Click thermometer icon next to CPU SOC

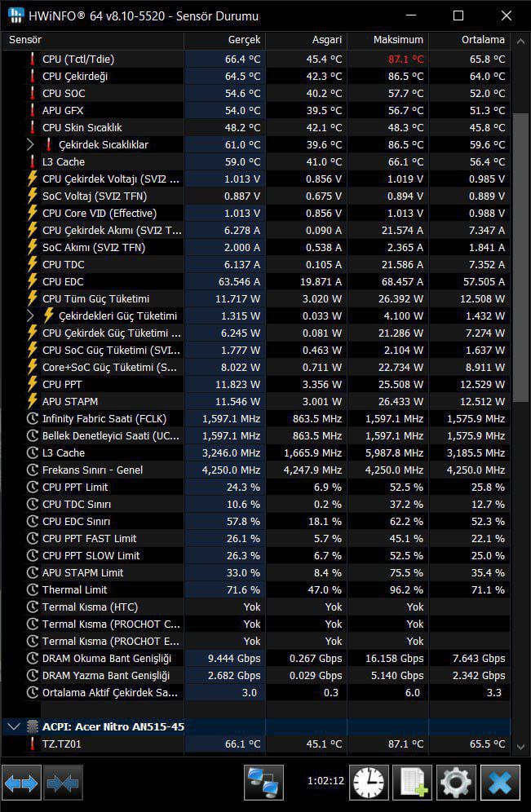click(33, 93)
